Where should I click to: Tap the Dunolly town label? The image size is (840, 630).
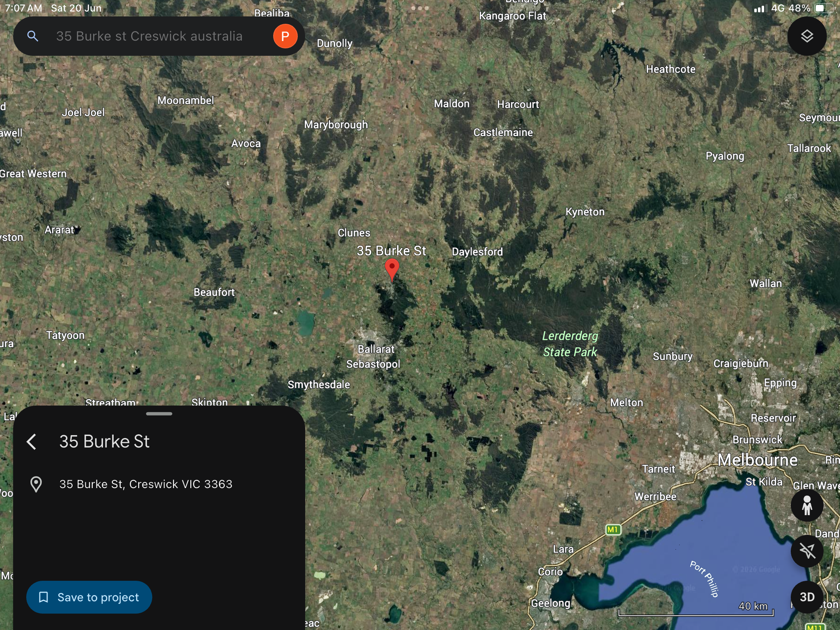coord(335,43)
